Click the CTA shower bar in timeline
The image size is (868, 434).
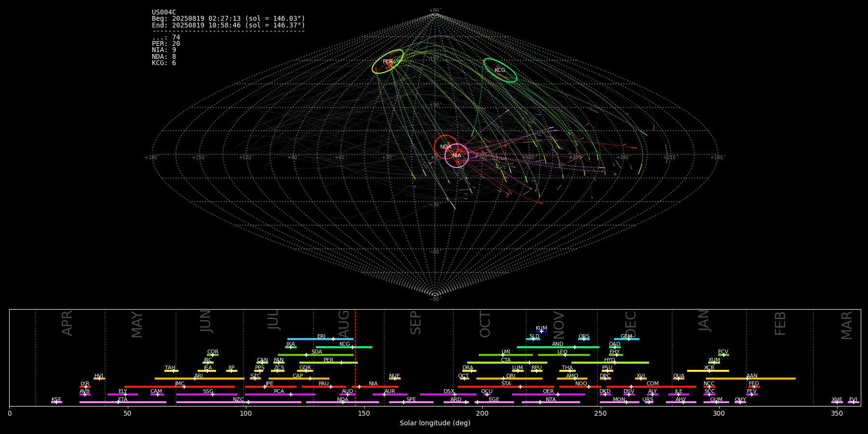point(507,363)
